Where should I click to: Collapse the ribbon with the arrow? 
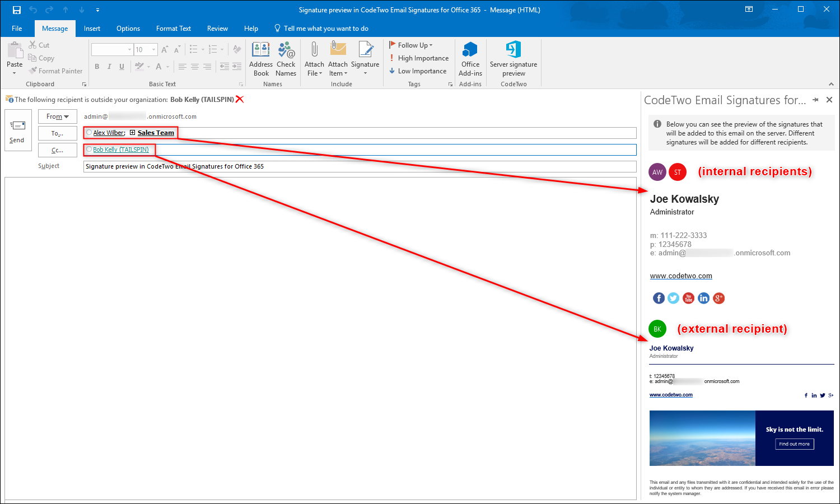(831, 85)
